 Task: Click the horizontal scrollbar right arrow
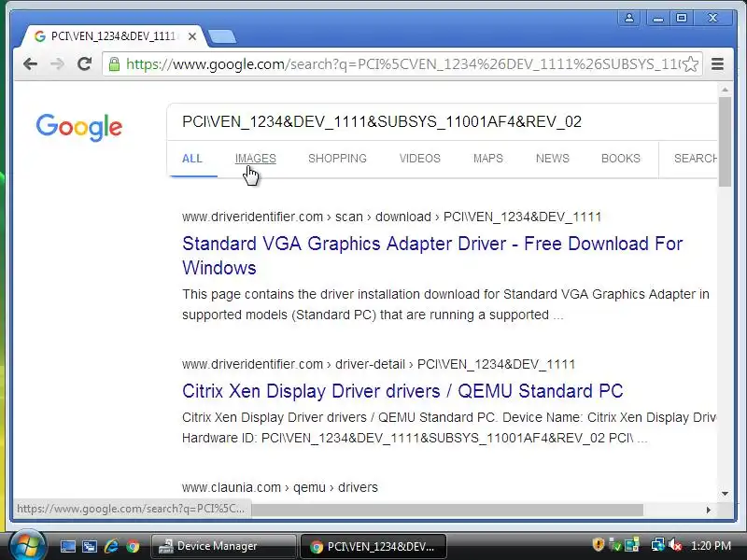tap(709, 510)
